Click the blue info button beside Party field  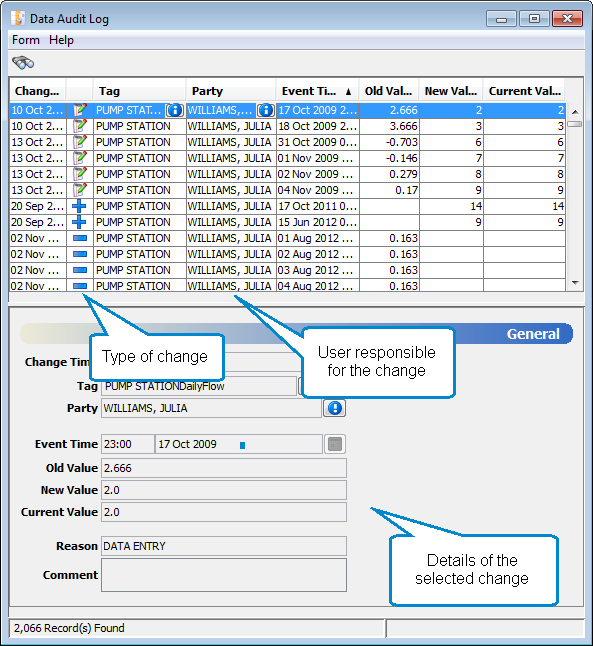tap(335, 408)
